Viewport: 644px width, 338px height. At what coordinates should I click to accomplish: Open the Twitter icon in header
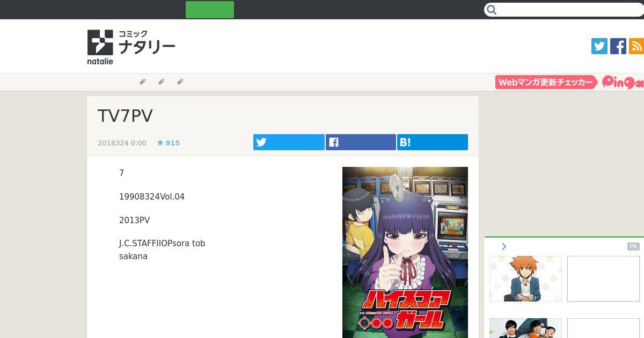click(599, 46)
